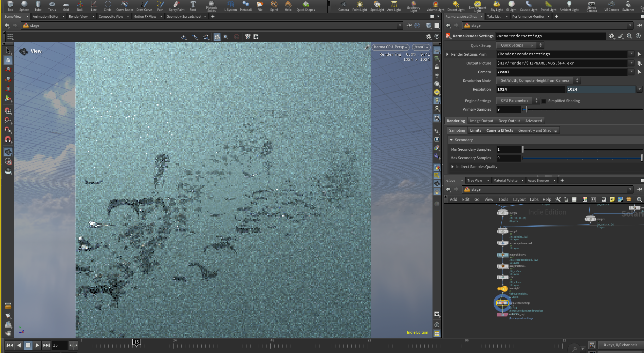Pick the Grid shelf tool

(66, 6)
